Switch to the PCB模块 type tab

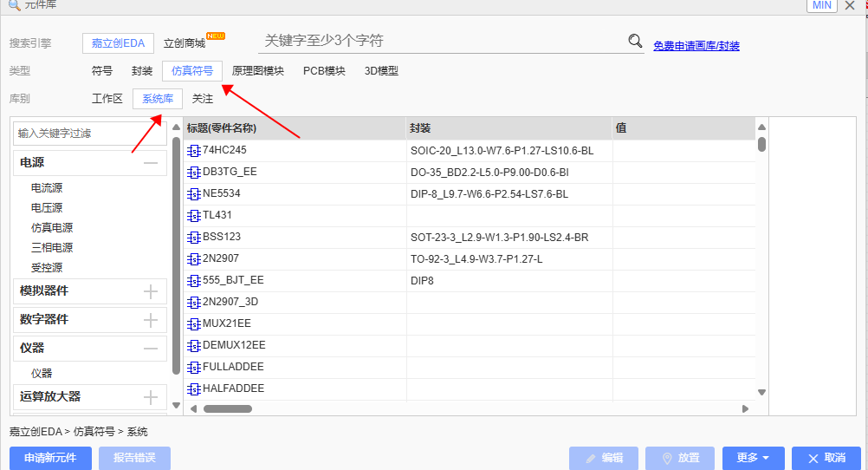[324, 71]
